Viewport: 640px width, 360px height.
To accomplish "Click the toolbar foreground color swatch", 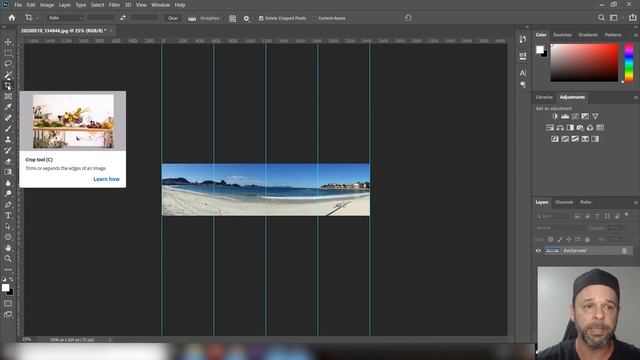I will (5, 288).
